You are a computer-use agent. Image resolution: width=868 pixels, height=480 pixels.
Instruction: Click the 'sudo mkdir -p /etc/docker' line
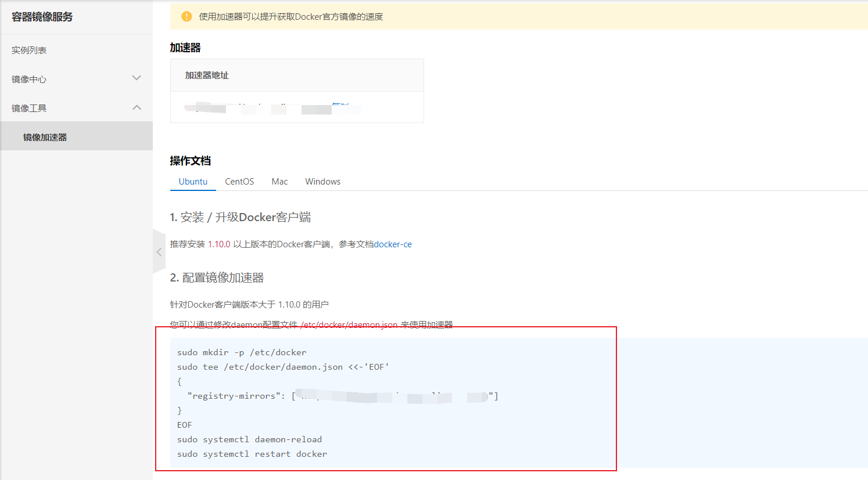[242, 352]
